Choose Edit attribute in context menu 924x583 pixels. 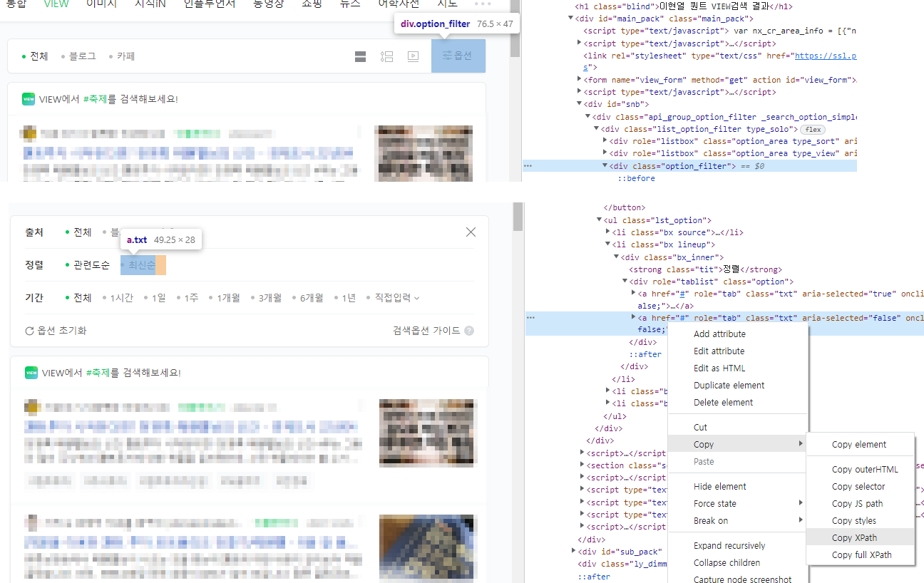pyautogui.click(x=719, y=351)
